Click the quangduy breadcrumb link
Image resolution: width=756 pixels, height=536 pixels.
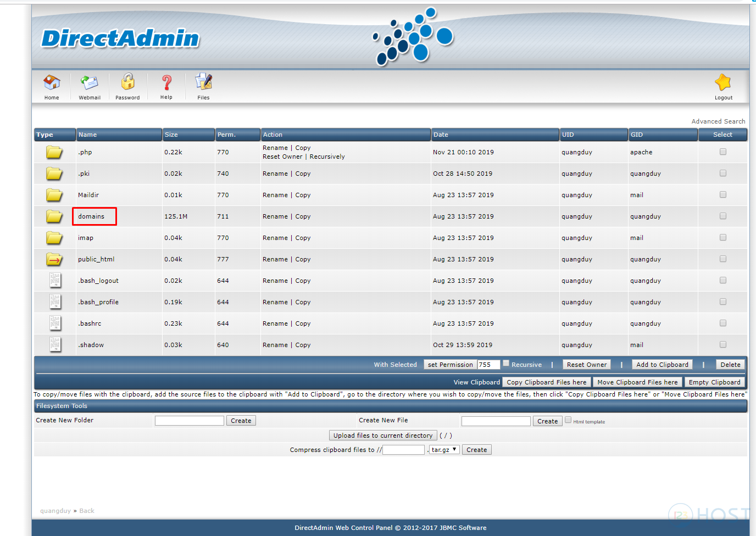pos(55,511)
